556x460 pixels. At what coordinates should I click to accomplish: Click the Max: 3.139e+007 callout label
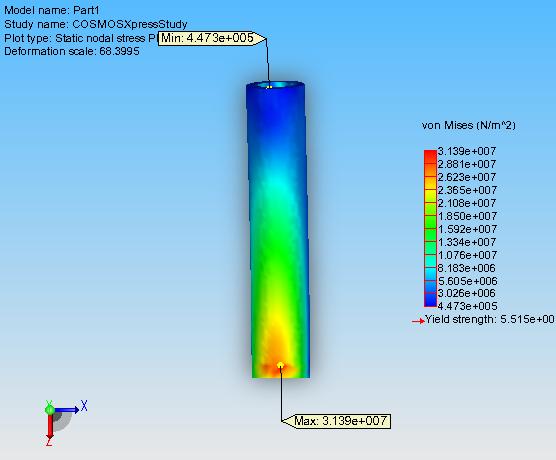tap(336, 421)
